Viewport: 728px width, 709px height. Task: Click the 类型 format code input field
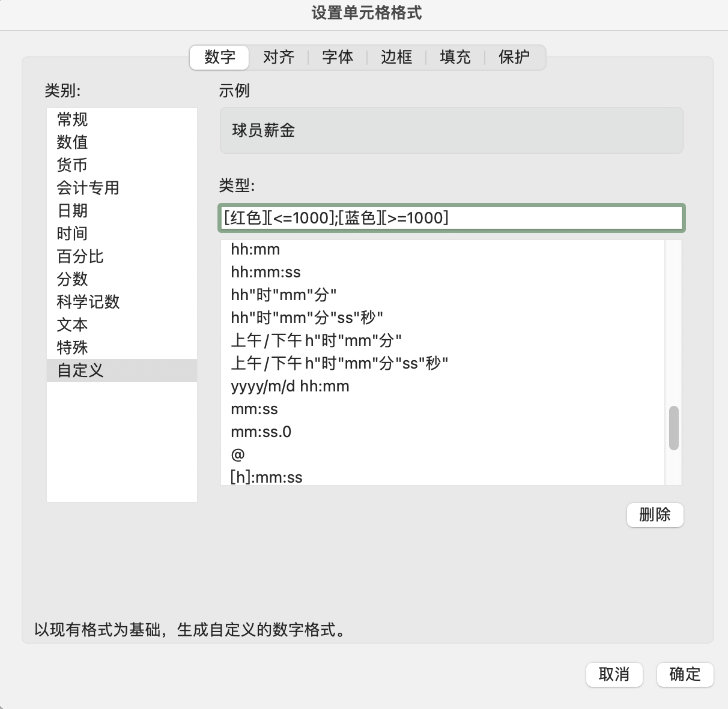[451, 218]
